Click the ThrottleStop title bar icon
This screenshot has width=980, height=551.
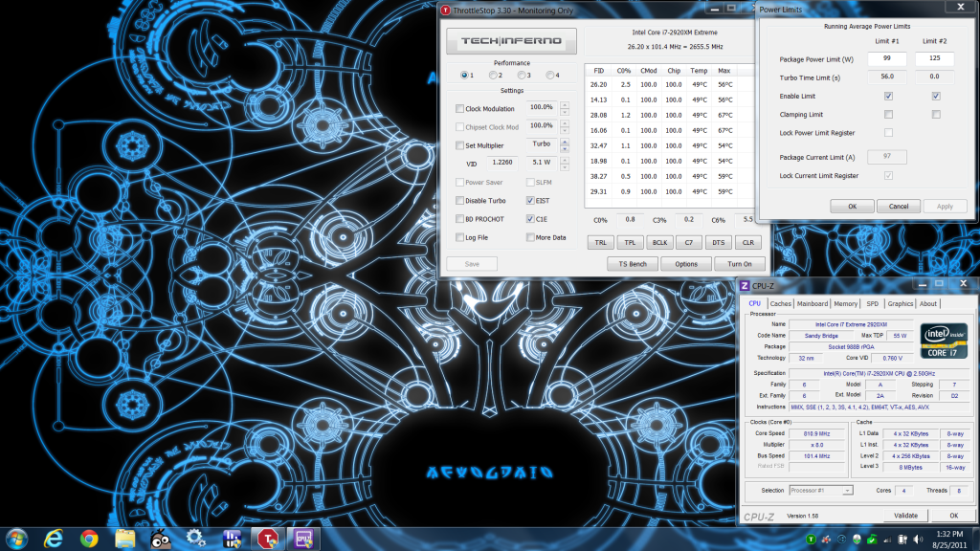tap(446, 10)
